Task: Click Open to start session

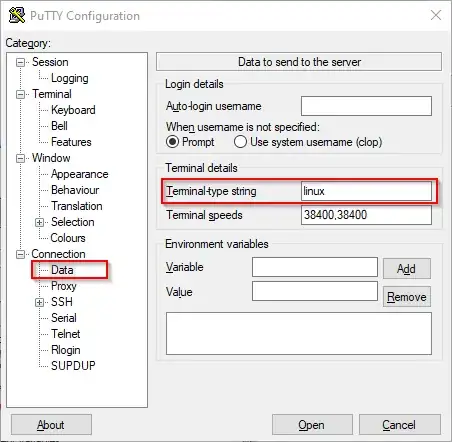Action: [312, 425]
